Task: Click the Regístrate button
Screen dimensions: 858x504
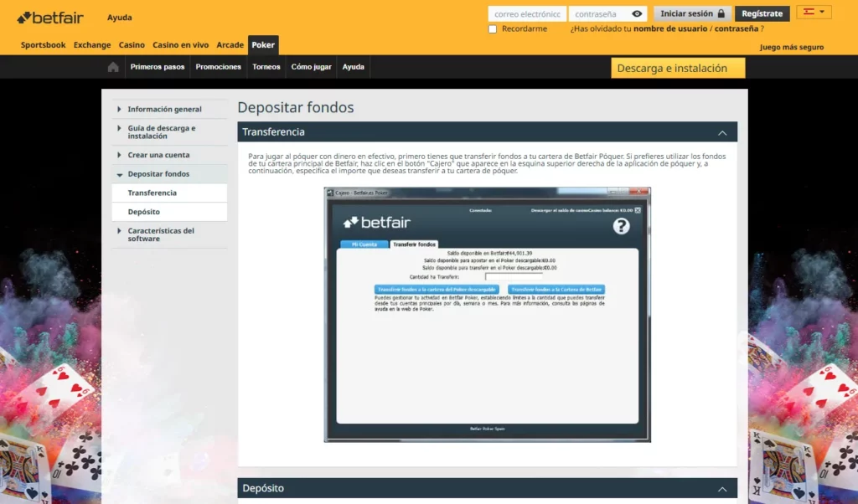Action: tap(762, 13)
